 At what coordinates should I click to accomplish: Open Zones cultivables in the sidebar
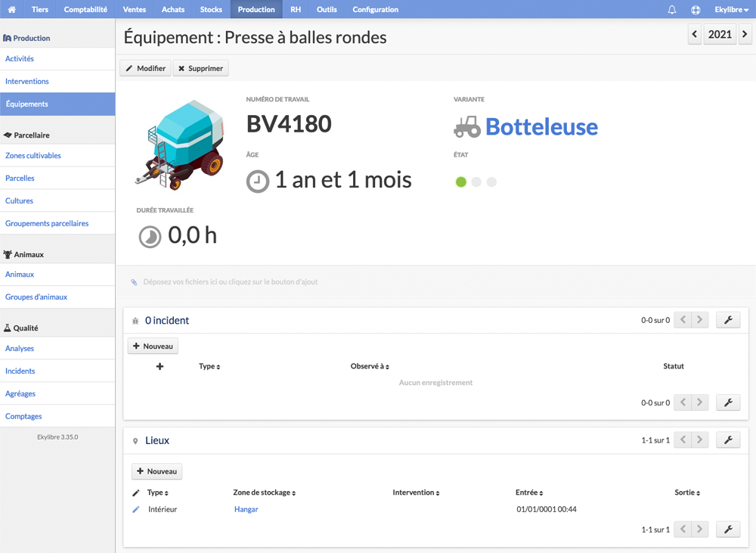click(57, 155)
